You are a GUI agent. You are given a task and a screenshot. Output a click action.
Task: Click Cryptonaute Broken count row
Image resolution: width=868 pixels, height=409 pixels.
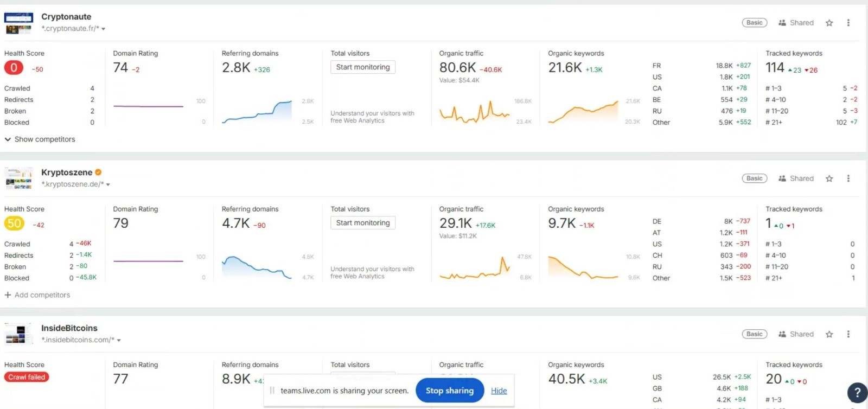point(49,111)
